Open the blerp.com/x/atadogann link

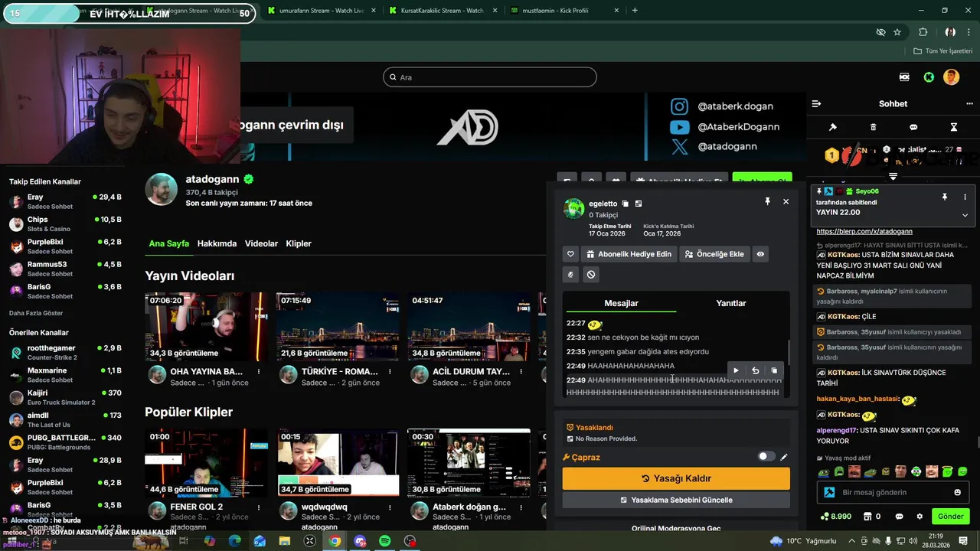[864, 231]
